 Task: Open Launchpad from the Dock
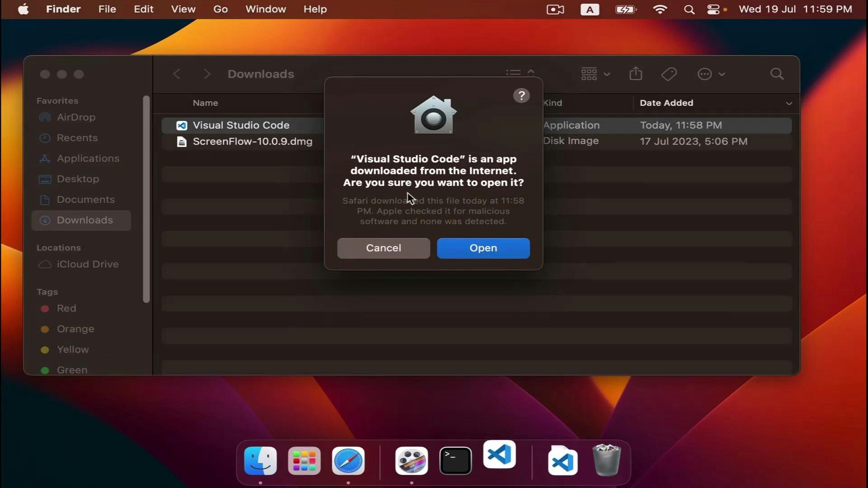[304, 461]
